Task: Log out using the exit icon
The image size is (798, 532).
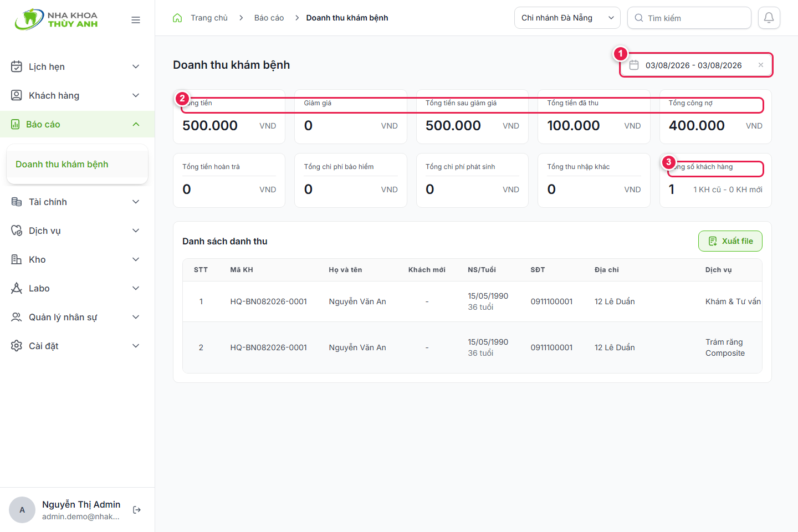Action: (x=137, y=510)
